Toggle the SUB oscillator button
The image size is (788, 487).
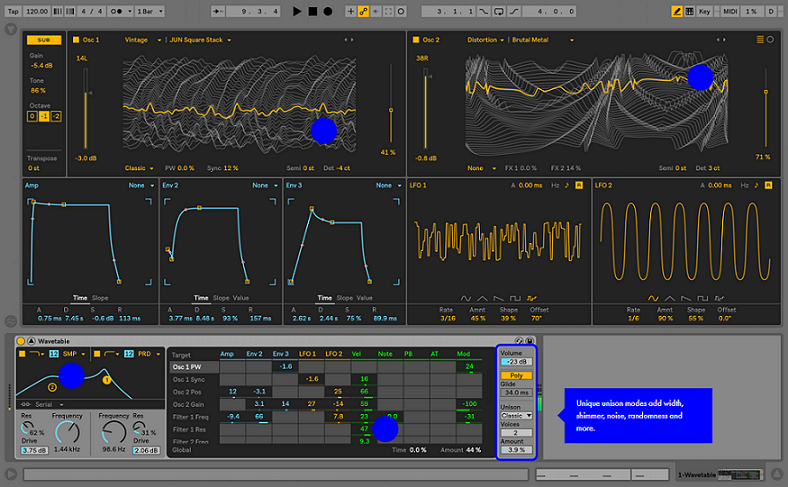click(43, 39)
